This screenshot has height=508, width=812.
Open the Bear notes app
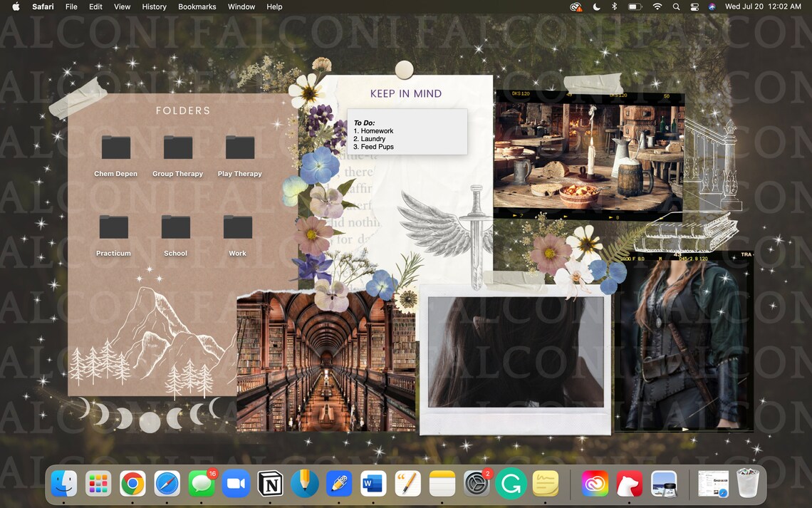pos(628,483)
